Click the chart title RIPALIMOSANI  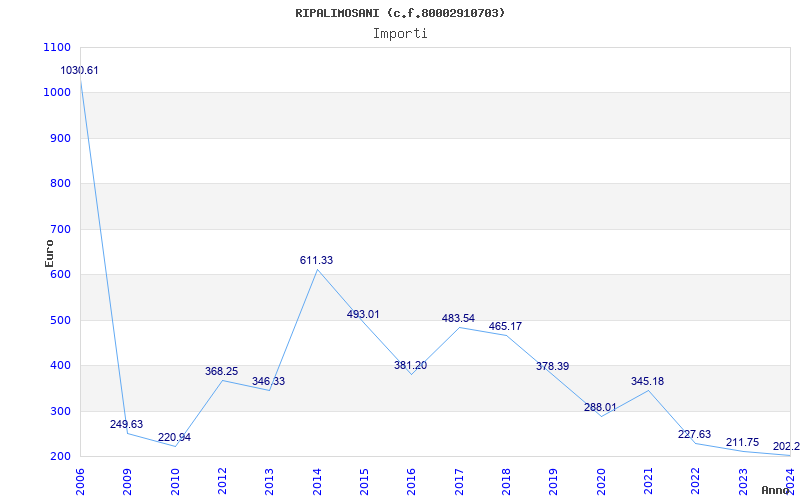pyautogui.click(x=400, y=13)
